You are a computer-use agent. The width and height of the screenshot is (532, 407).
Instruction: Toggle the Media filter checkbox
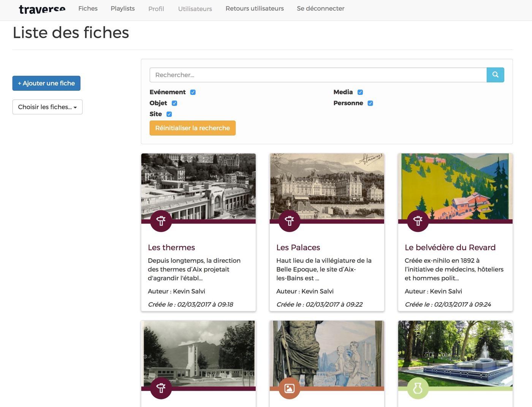(360, 92)
